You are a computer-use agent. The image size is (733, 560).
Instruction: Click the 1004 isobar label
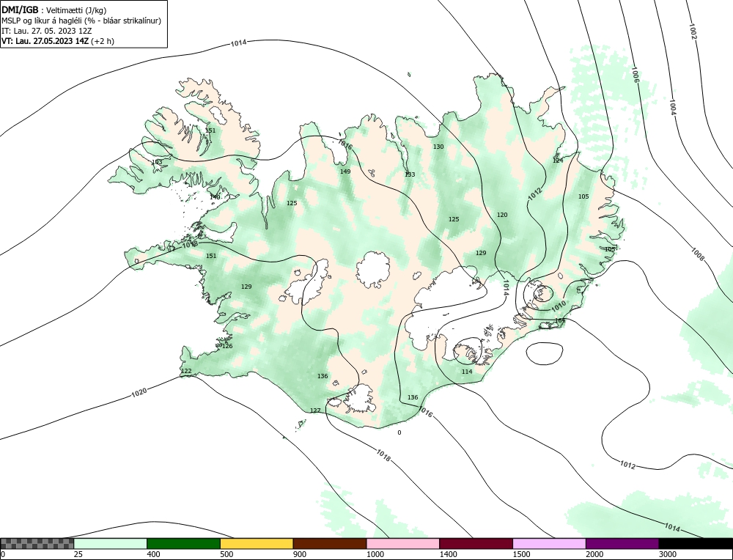pos(673,108)
